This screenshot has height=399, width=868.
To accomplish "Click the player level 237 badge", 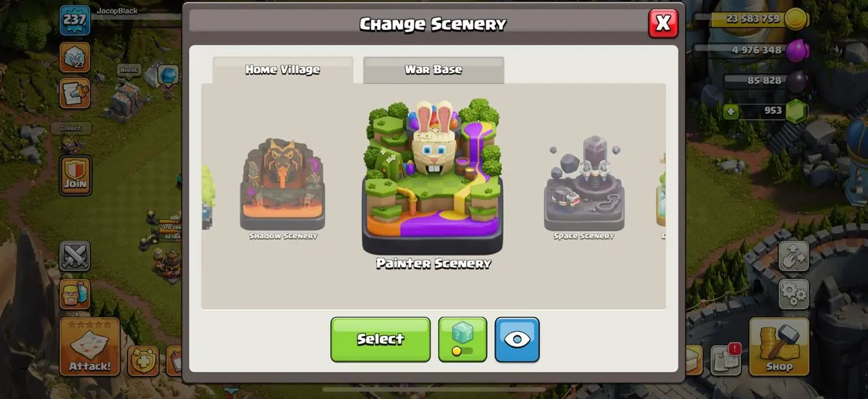I will (x=75, y=20).
